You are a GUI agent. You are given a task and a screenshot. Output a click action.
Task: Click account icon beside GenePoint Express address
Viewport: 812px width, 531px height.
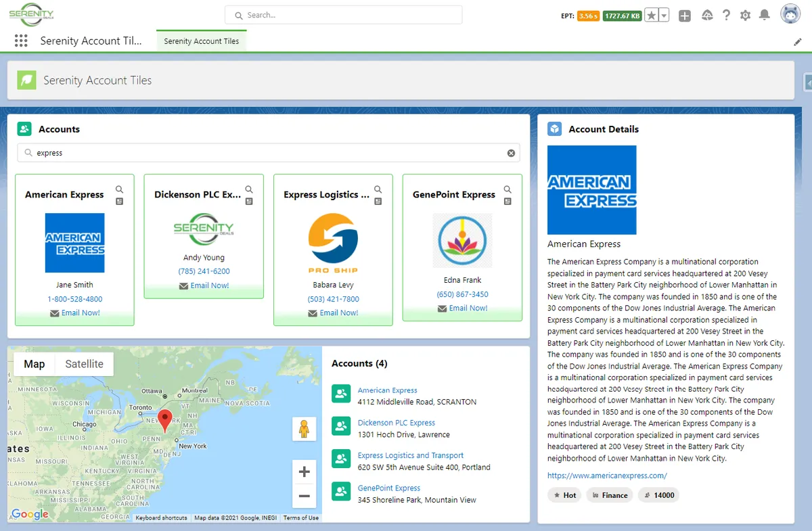pos(341,491)
